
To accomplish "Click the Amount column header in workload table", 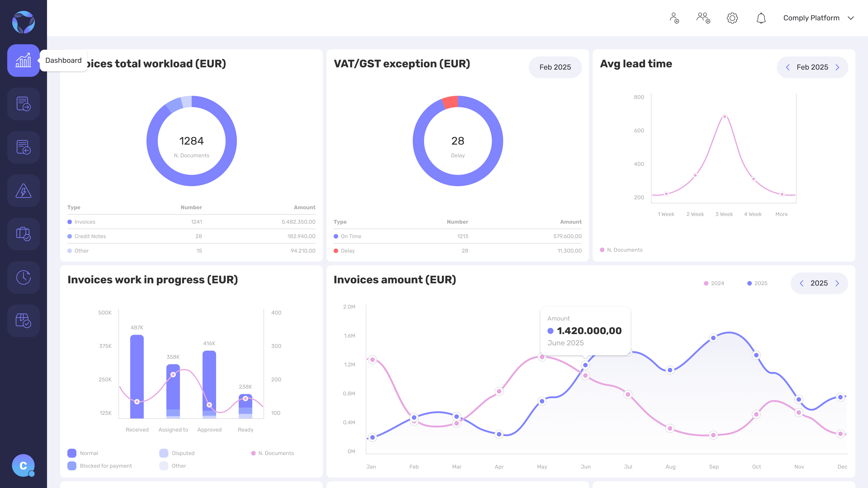I will click(x=304, y=207).
